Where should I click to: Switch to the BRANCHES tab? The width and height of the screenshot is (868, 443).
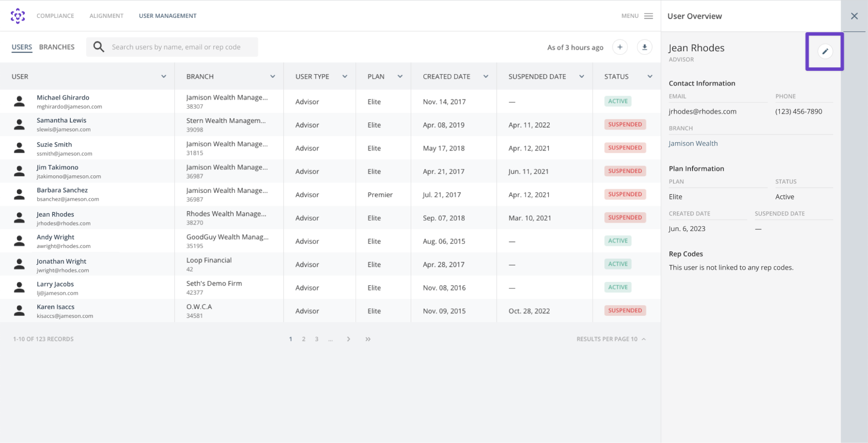pyautogui.click(x=56, y=46)
